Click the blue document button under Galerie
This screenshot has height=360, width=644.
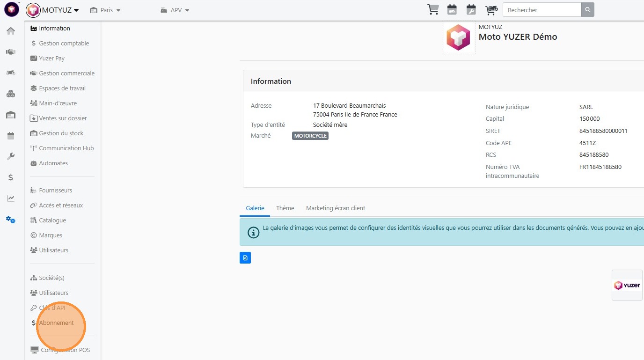pyautogui.click(x=245, y=257)
